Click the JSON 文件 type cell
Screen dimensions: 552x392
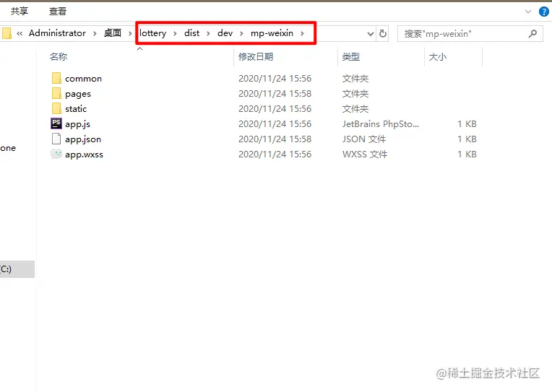[364, 139]
